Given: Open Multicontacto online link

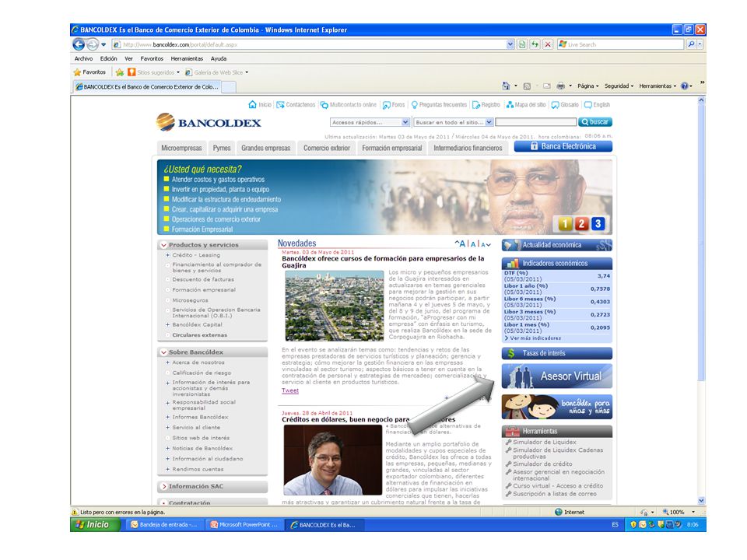Looking at the screenshot, I should (349, 105).
